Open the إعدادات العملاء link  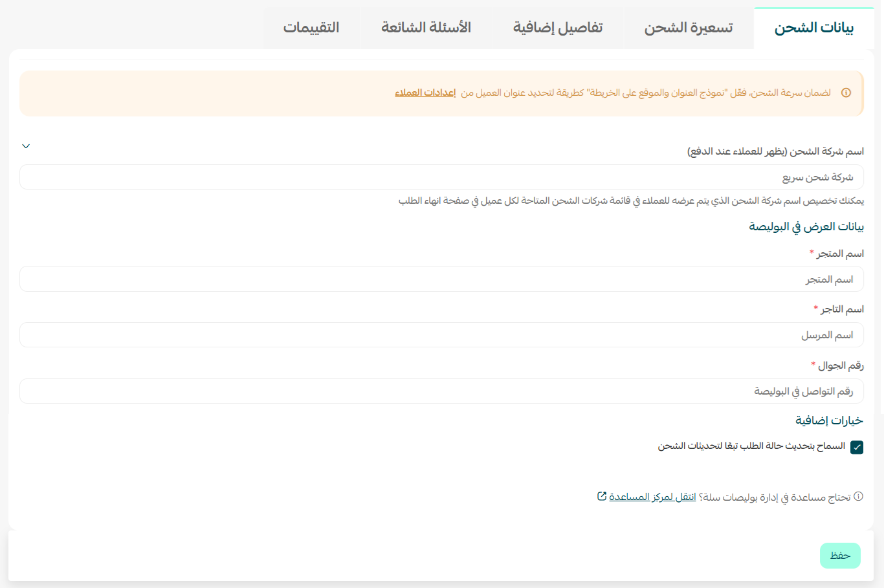pos(425,93)
